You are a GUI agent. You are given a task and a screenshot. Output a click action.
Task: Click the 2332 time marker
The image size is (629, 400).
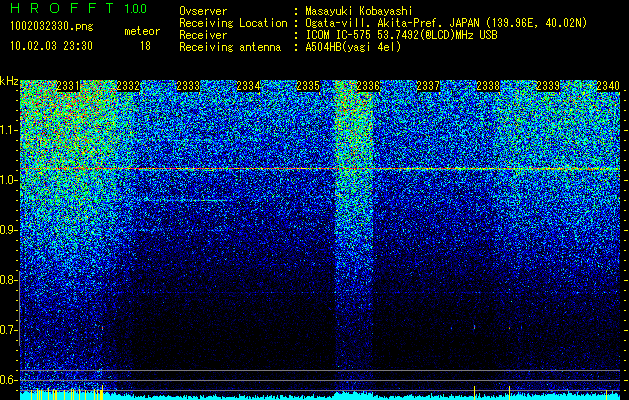128,86
